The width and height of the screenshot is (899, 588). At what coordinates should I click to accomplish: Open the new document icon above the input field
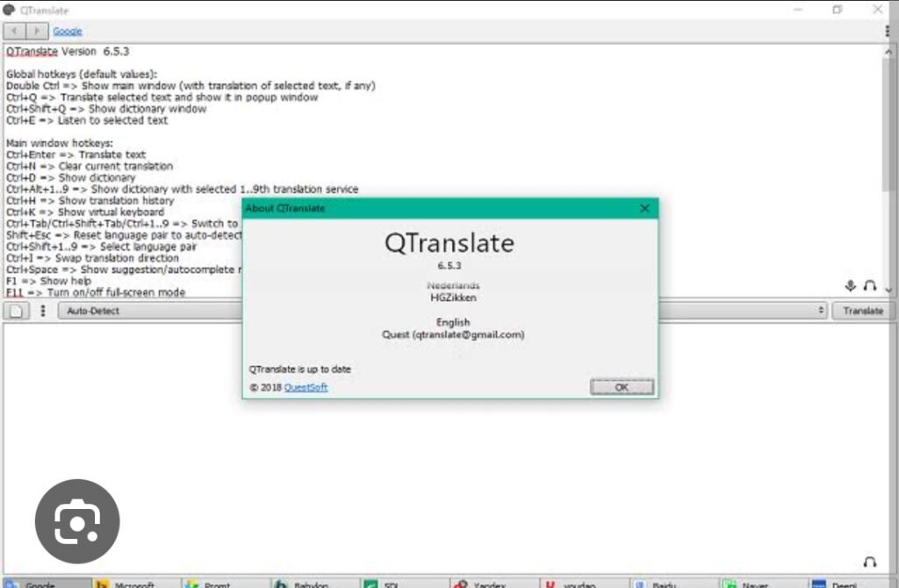pos(14,310)
